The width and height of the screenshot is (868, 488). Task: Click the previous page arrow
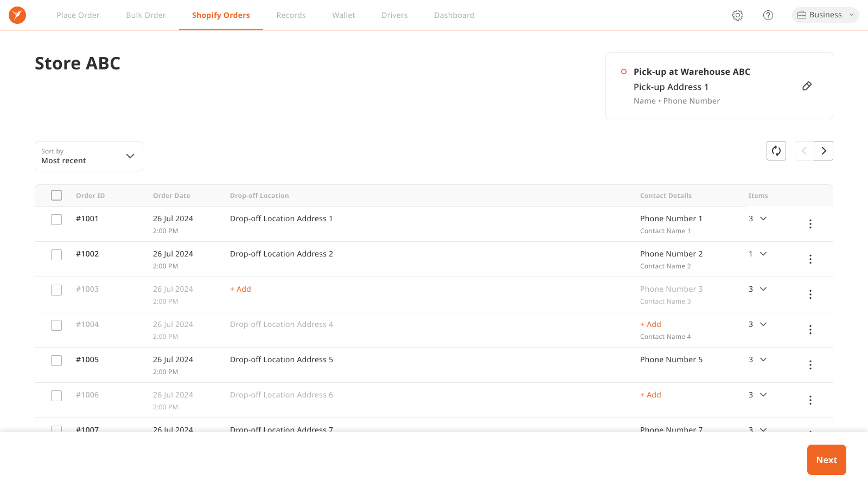pos(804,151)
